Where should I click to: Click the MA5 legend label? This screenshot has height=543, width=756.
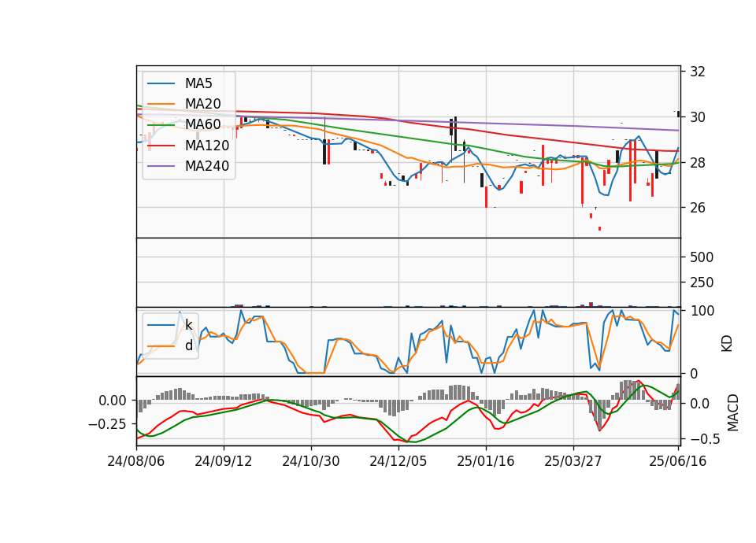point(198,83)
